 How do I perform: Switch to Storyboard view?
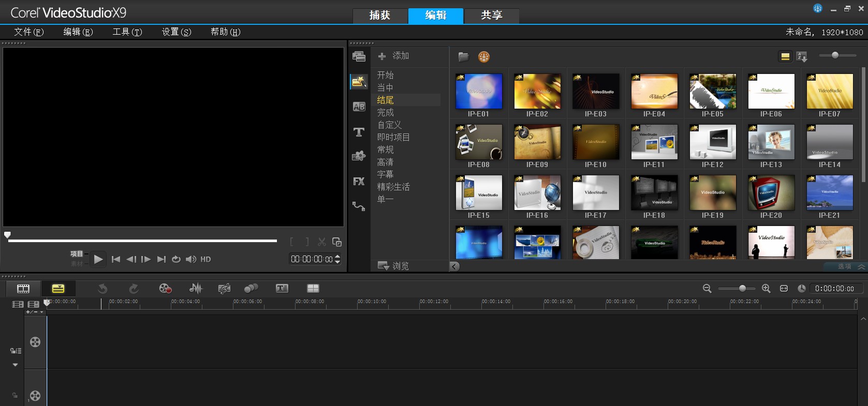[x=23, y=289]
